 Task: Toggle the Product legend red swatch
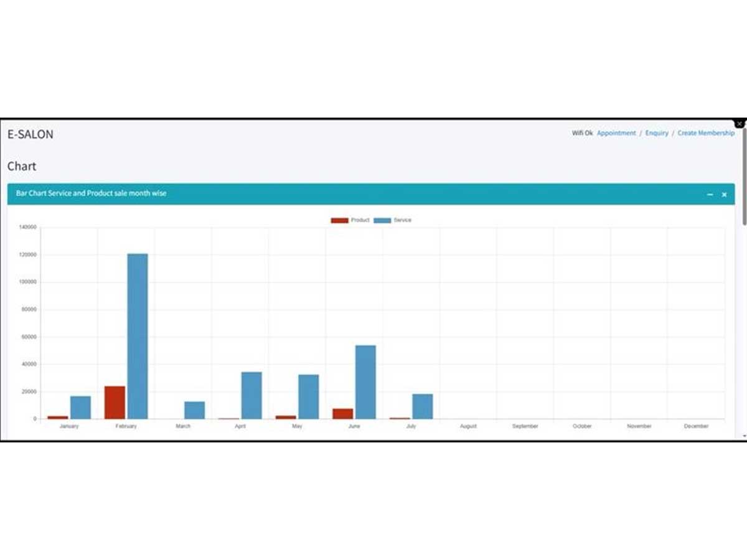click(339, 220)
